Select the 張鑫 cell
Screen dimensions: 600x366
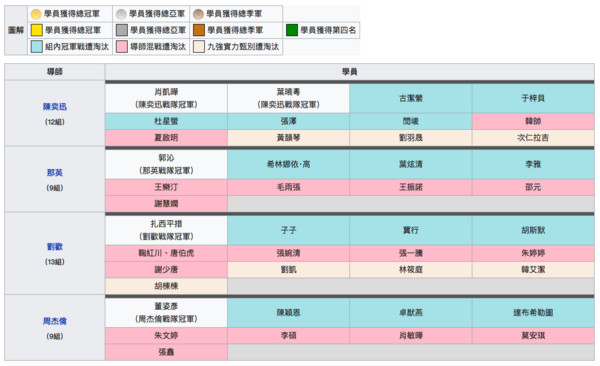[166, 352]
